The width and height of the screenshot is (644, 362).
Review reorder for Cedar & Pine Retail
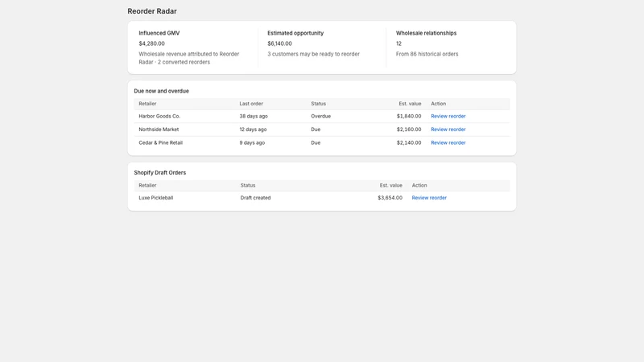click(448, 143)
